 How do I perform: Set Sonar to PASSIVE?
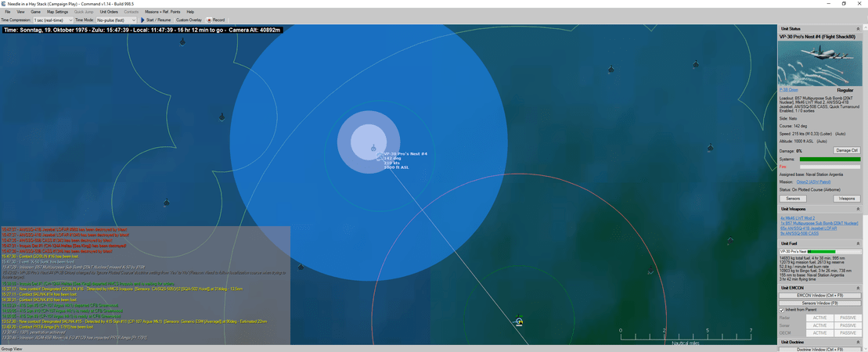tap(847, 325)
